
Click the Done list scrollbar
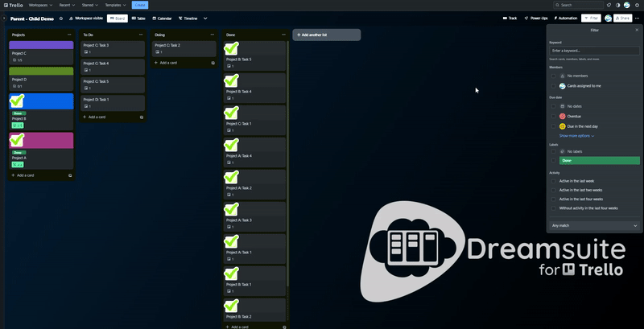coord(287,164)
